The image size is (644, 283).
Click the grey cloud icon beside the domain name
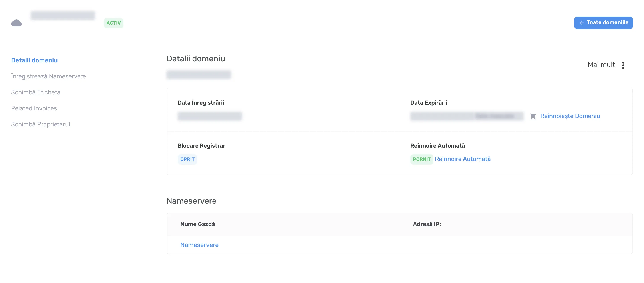coord(16,23)
